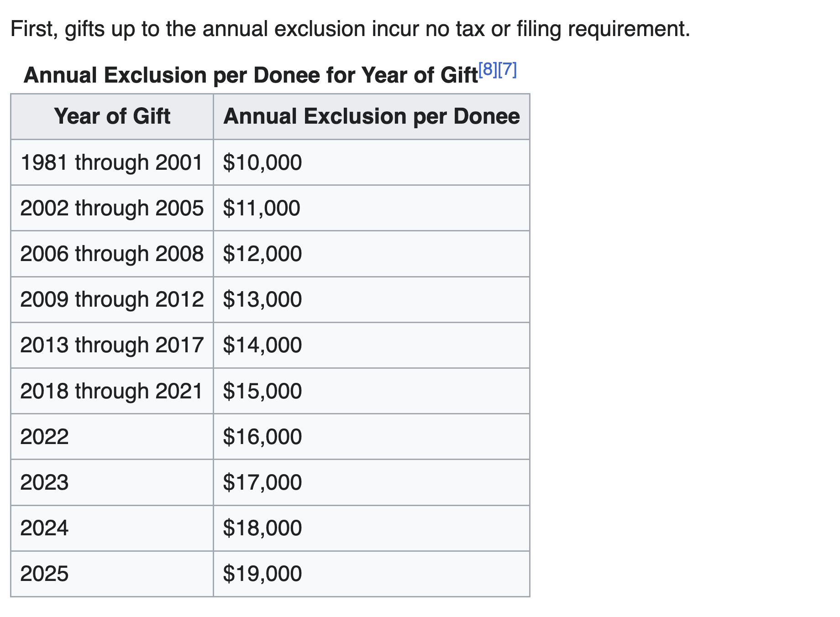The width and height of the screenshot is (840, 617).
Task: Click the $14,000 exclusion amount
Action: click(x=262, y=345)
